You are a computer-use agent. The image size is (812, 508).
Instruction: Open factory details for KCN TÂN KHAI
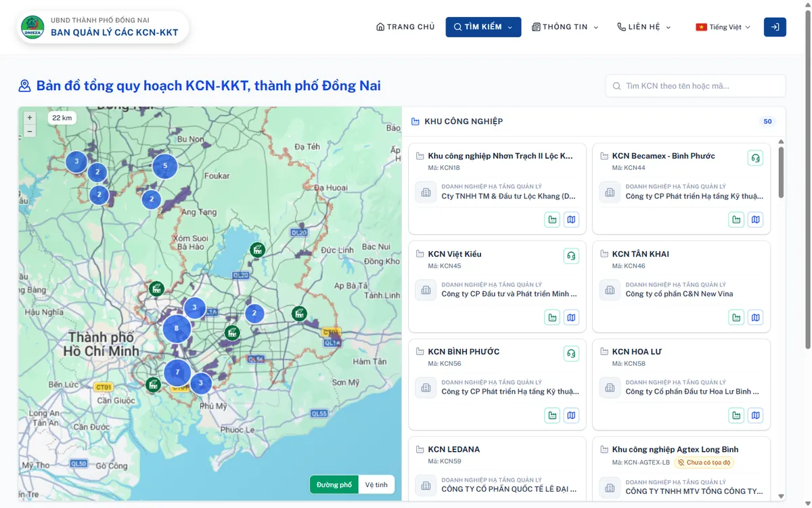point(736,317)
